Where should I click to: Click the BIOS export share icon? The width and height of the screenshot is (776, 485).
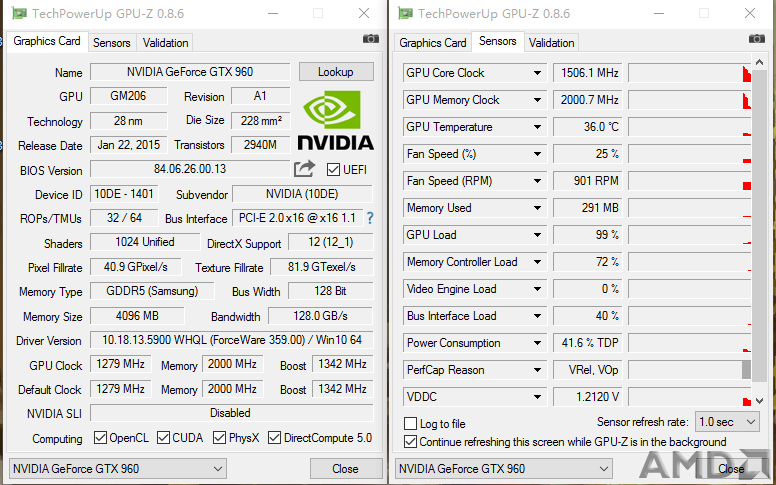(304, 169)
